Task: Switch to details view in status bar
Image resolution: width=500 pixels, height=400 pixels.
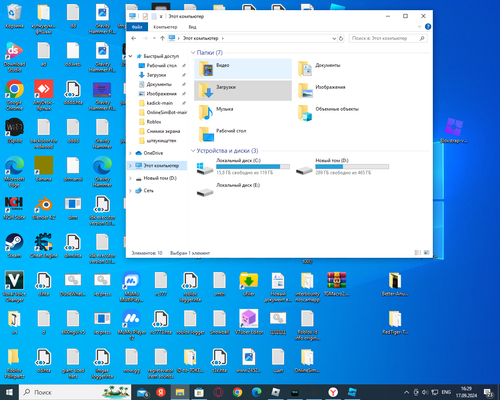Action: [418, 253]
